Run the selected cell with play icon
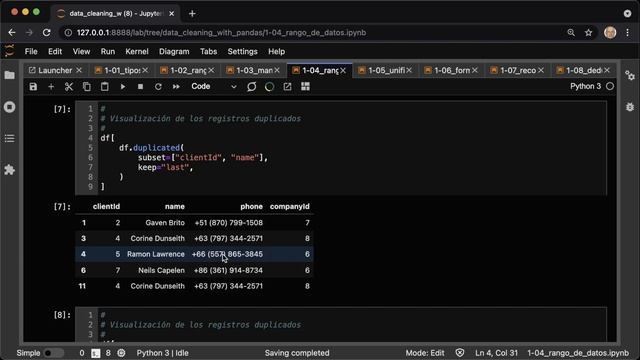The image size is (640, 360). click(122, 87)
